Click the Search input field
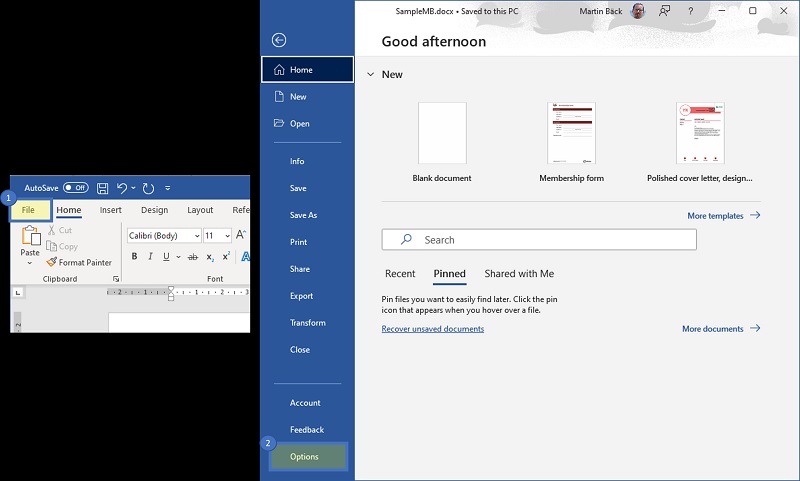800x481 pixels. pyautogui.click(x=539, y=240)
